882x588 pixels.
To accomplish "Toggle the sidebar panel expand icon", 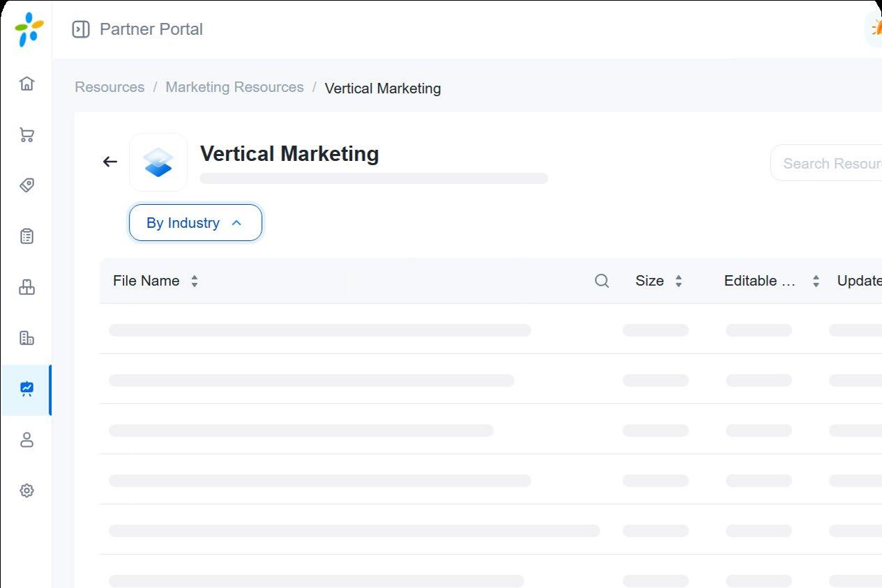I will (81, 29).
